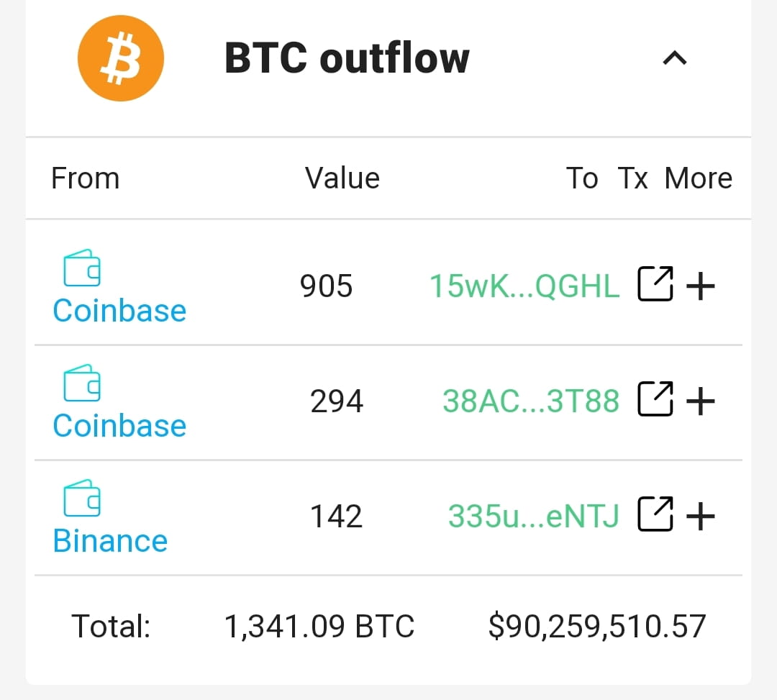
Task: Click the wallet icon above second Coinbase label
Action: click(x=81, y=382)
